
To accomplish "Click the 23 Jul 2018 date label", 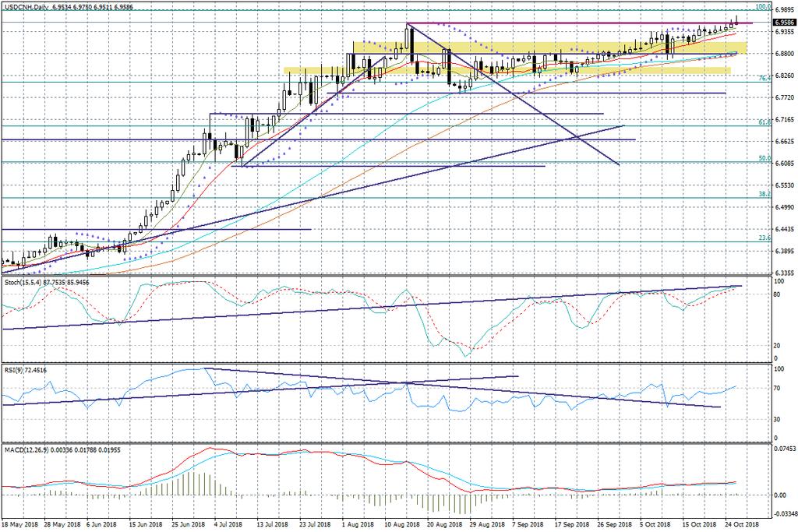I will (x=313, y=524).
